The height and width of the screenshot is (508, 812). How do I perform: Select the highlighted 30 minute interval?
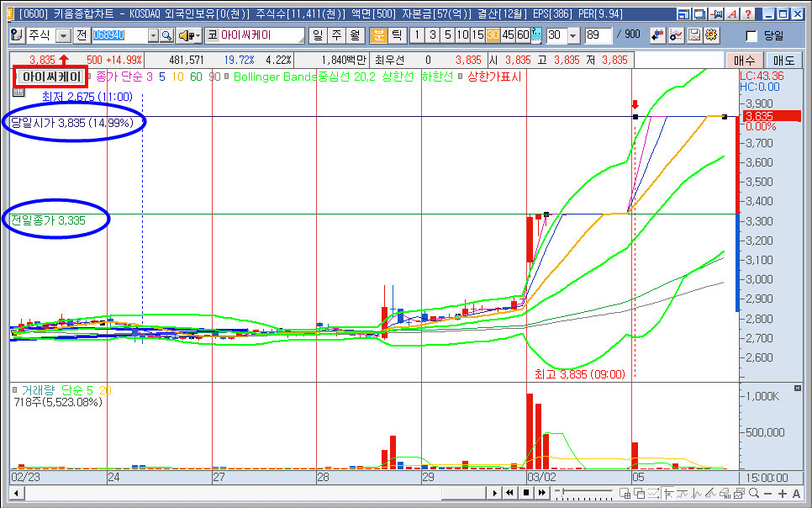(493, 35)
